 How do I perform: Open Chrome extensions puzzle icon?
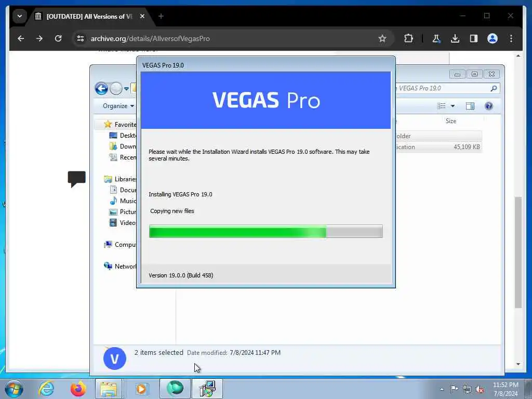(408, 38)
